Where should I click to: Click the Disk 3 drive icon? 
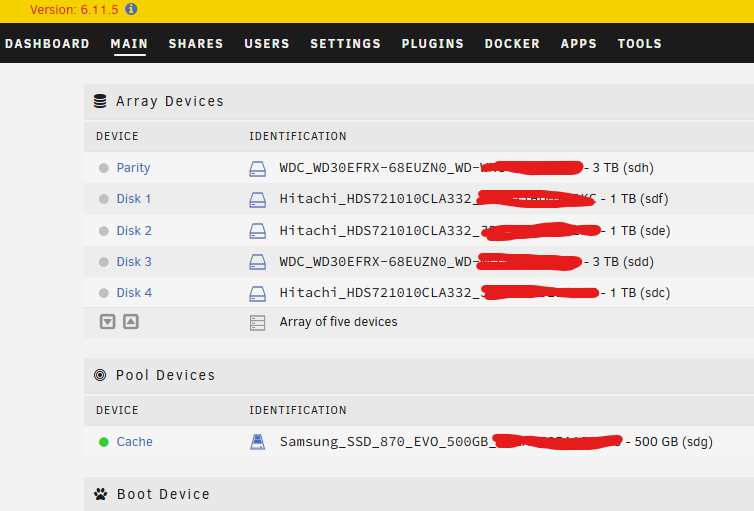tap(257, 262)
